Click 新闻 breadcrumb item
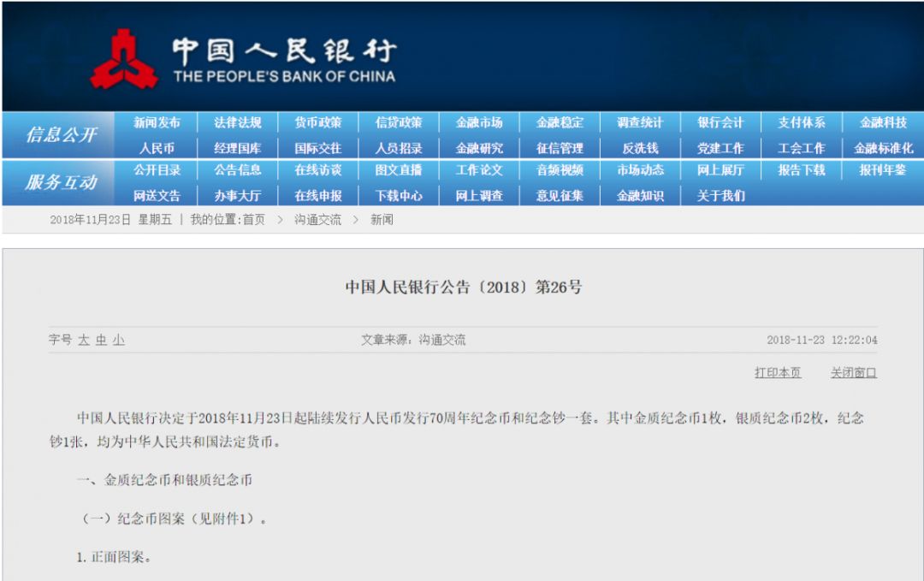This screenshot has width=924, height=581. pyautogui.click(x=382, y=220)
